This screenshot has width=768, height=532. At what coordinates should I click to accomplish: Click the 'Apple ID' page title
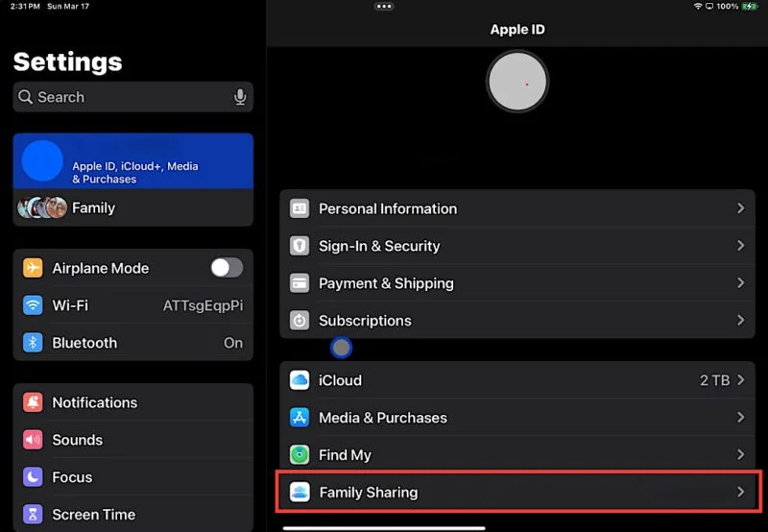point(517,30)
